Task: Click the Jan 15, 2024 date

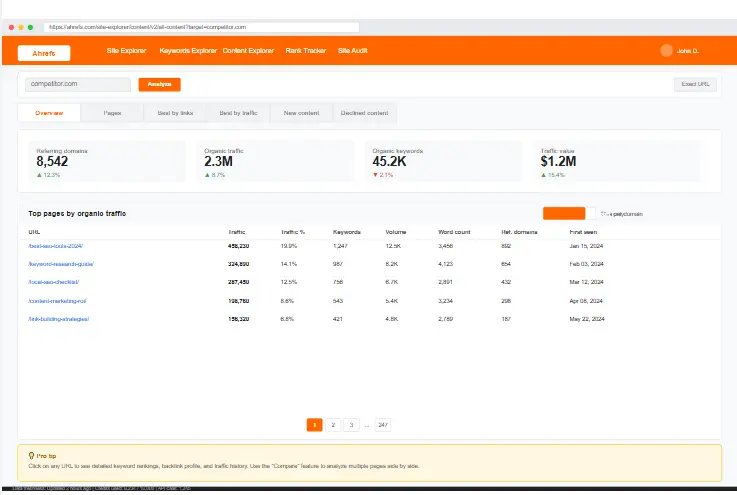Action: point(586,246)
